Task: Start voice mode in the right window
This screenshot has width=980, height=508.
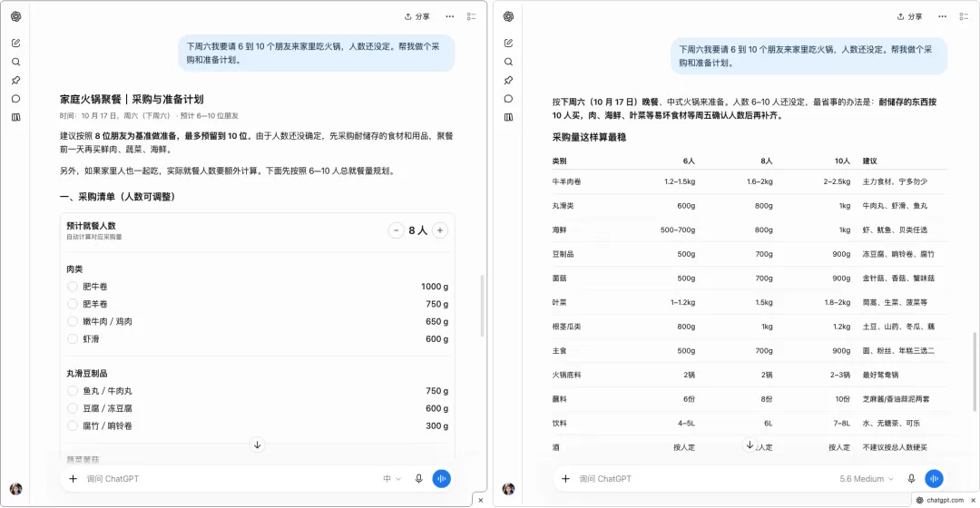Action: coord(934,479)
